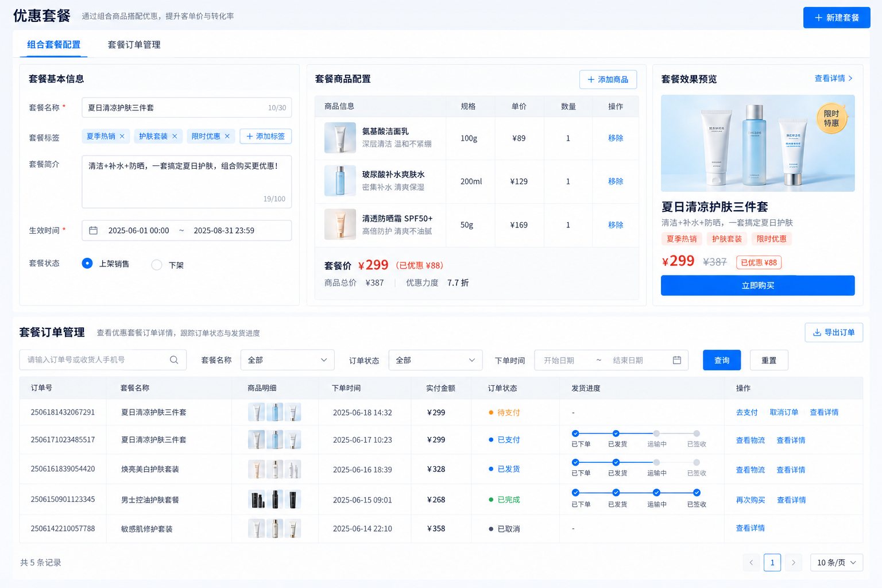The width and height of the screenshot is (882, 588).
Task: Open the 订单状态 filter dropdown
Action: tap(435, 360)
